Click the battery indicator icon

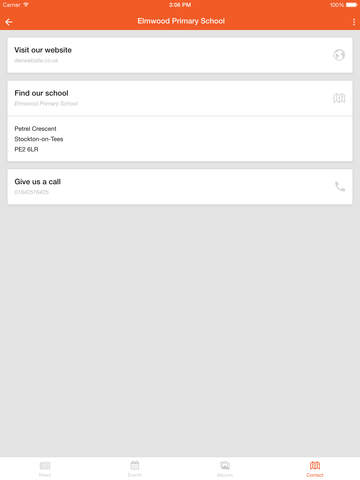[351, 5]
